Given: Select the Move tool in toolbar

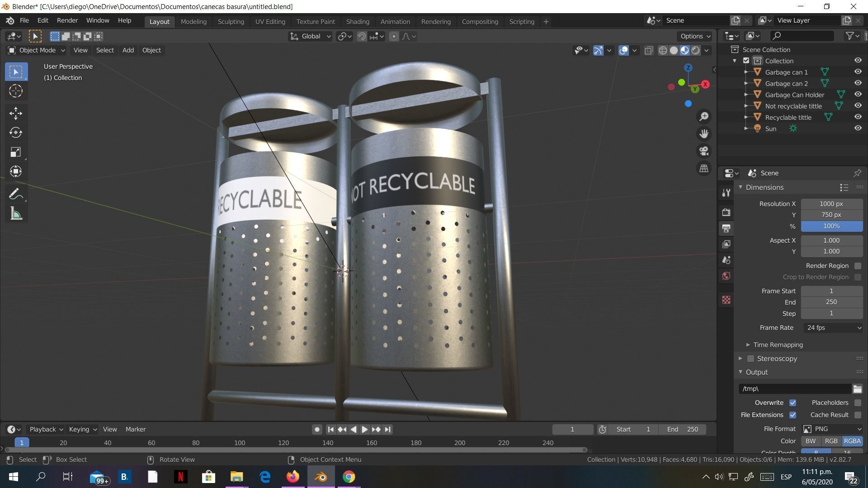Looking at the screenshot, I should 16,113.
